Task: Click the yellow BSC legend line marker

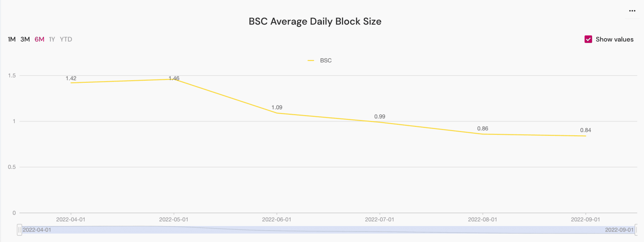Action: [311, 60]
